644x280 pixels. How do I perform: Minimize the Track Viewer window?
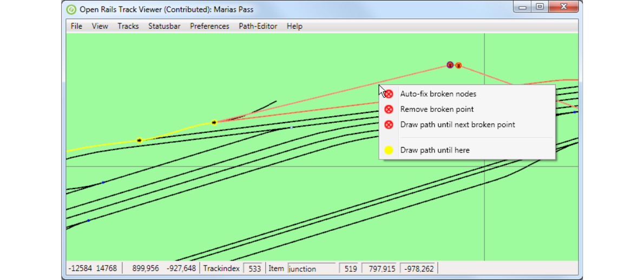(522, 7)
